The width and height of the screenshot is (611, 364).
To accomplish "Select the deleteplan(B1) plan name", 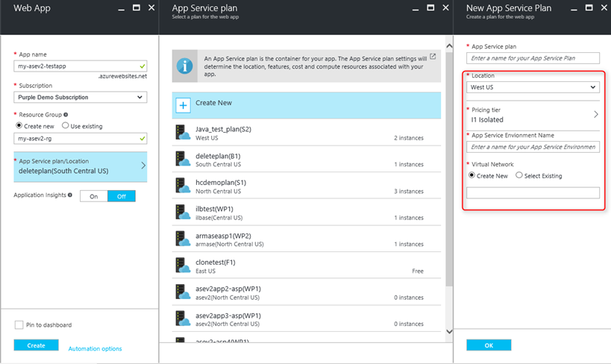I will [218, 156].
